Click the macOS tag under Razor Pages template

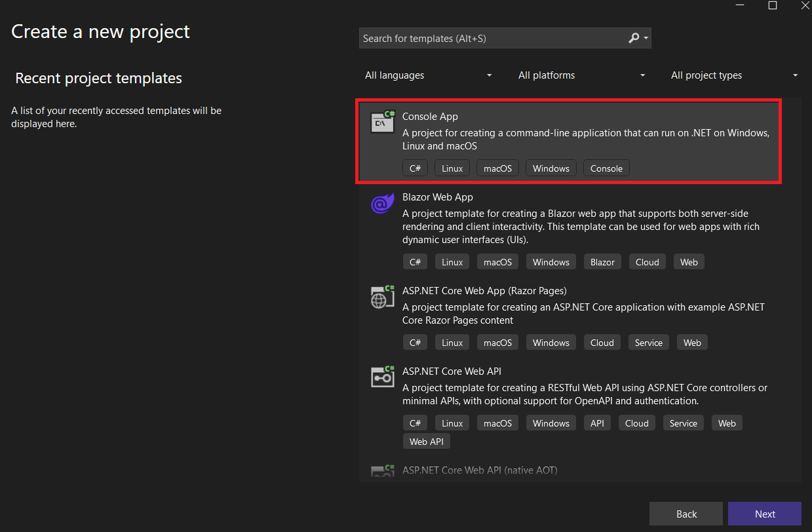click(x=497, y=343)
